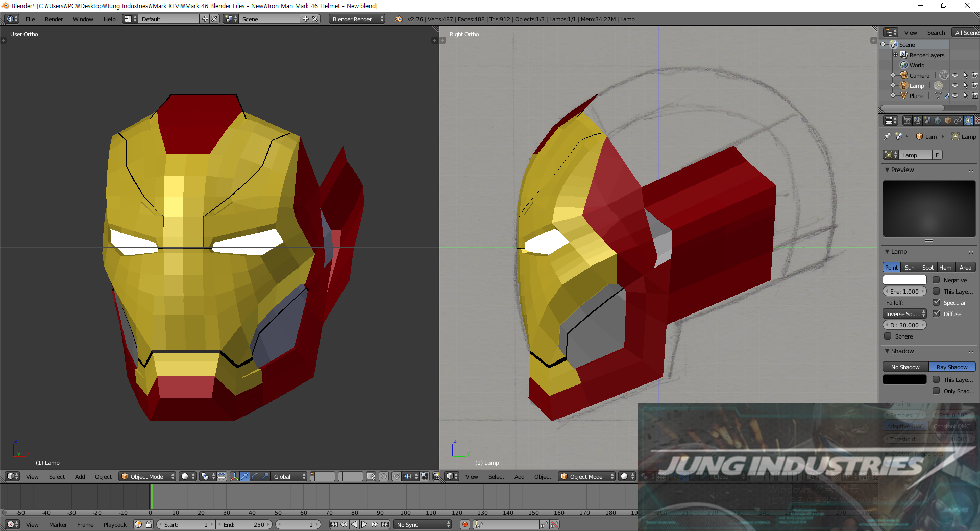Screen dimensions: 980x531
Task: Open the Render Layers properties tab
Action: tap(917, 120)
